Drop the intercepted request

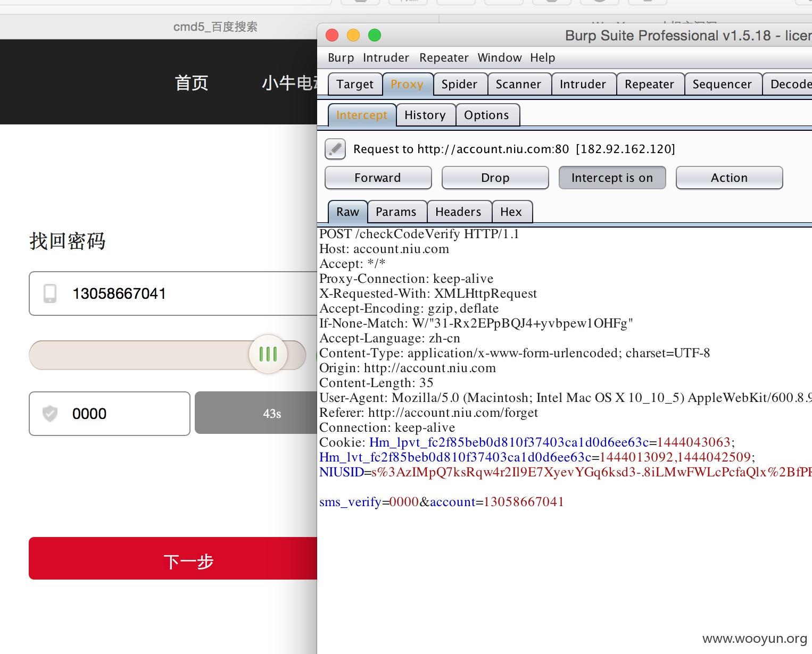[495, 178]
